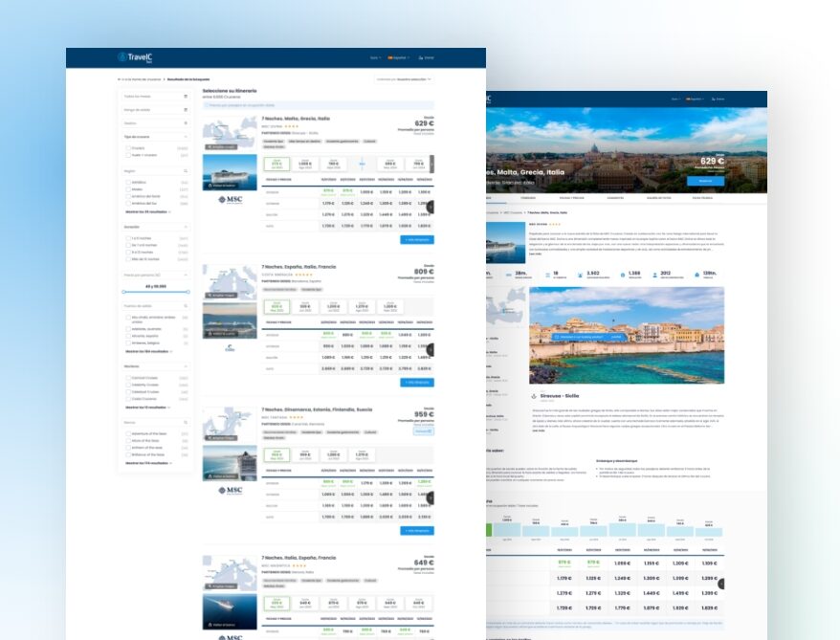Image resolution: width=840 pixels, height=640 pixels.
Task: Click round next arrow on España price table
Action: (431, 350)
